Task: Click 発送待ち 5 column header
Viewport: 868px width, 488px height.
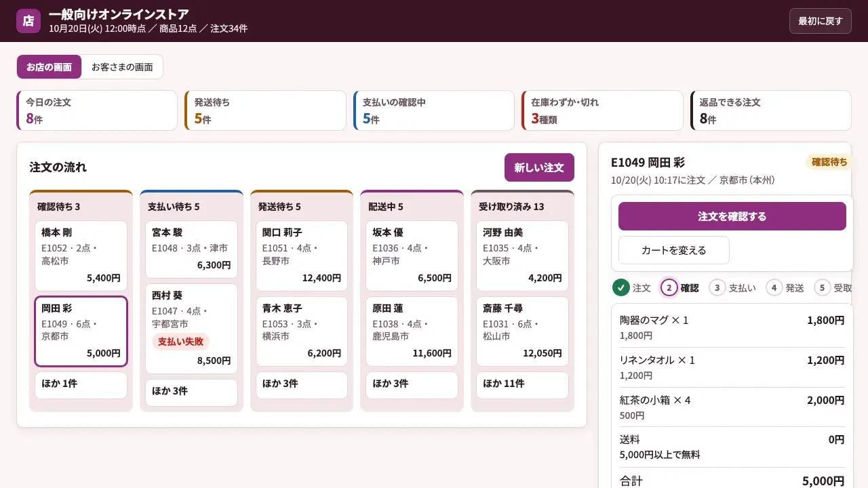Action: pos(279,207)
